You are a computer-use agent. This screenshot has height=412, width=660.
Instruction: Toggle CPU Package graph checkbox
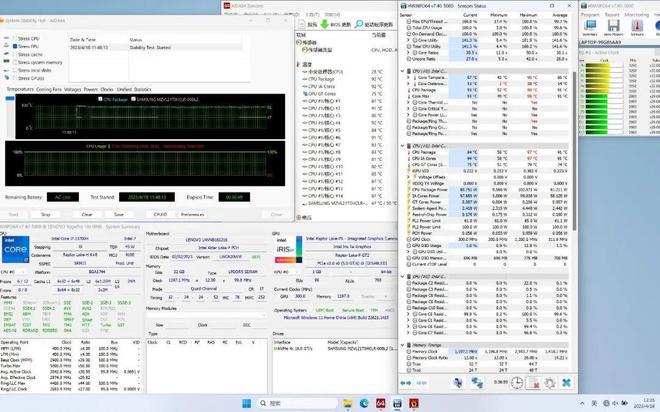[100, 99]
